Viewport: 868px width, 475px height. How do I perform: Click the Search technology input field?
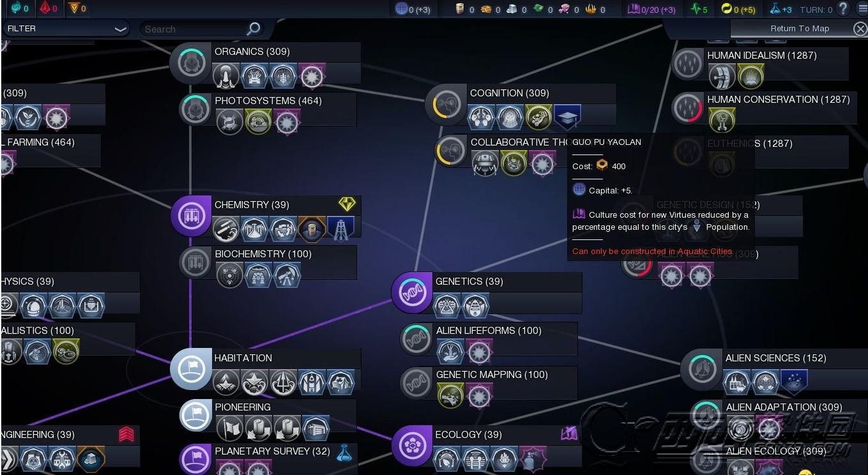(194, 29)
